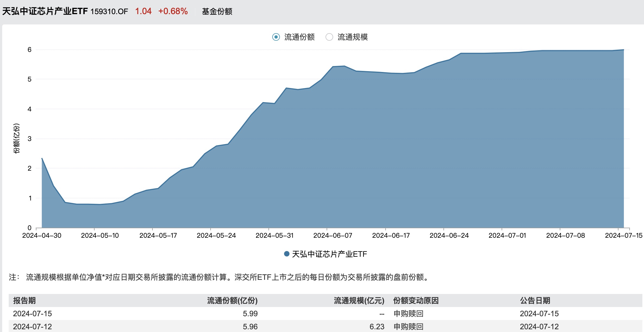The height and width of the screenshot is (332, 644).
Task: Click announcement date 2024-07-15 cell
Action: coord(539,314)
